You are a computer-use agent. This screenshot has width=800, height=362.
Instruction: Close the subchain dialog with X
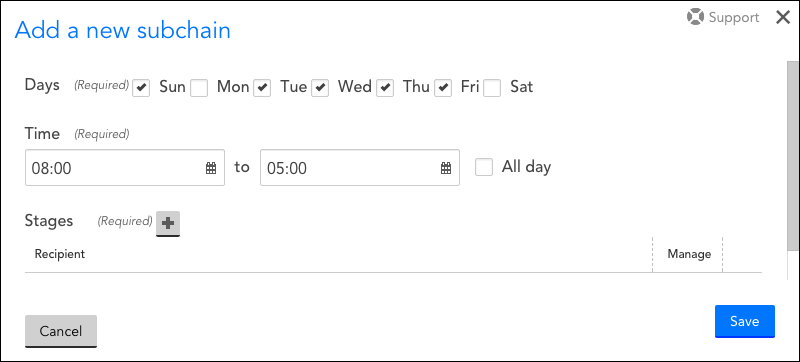tap(783, 17)
